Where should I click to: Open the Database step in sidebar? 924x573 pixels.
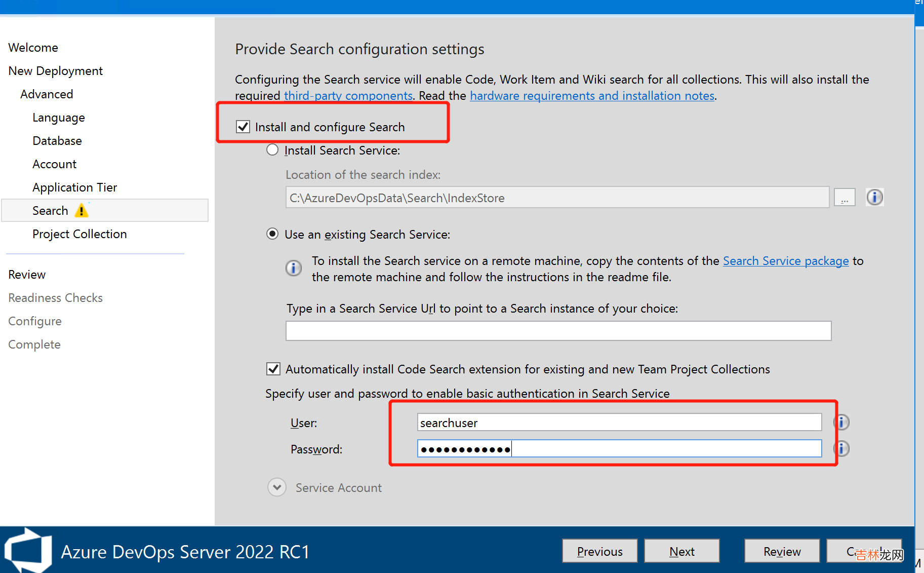(57, 141)
